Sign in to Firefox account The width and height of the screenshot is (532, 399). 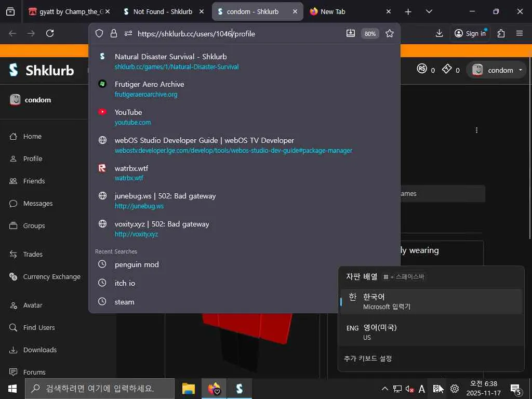point(470,33)
